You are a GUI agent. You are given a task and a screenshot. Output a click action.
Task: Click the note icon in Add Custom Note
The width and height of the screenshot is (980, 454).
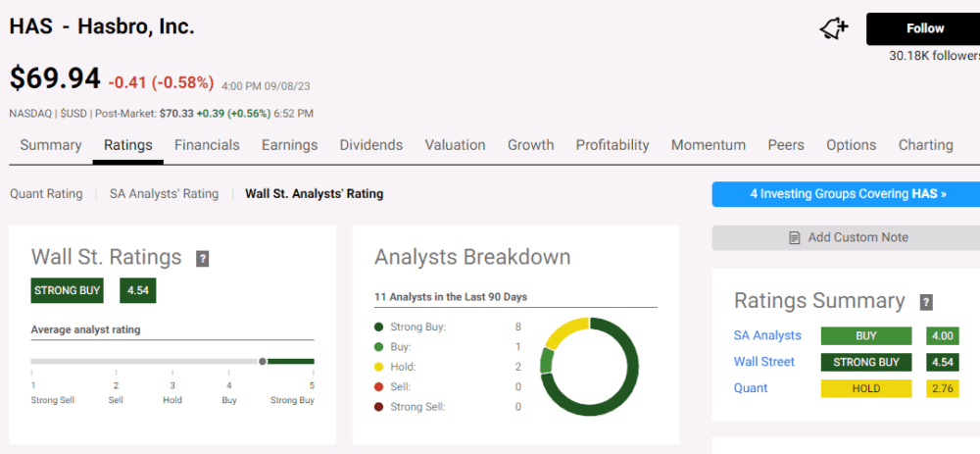click(x=795, y=237)
